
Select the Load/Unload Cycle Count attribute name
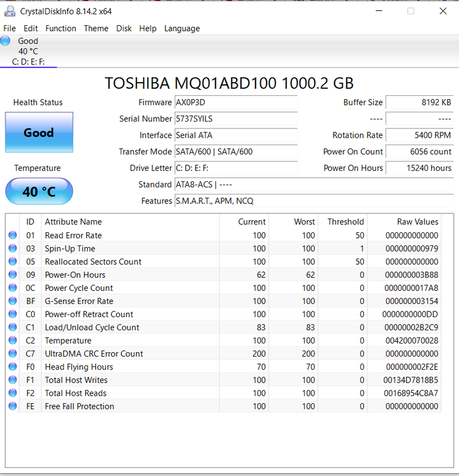tap(92, 327)
